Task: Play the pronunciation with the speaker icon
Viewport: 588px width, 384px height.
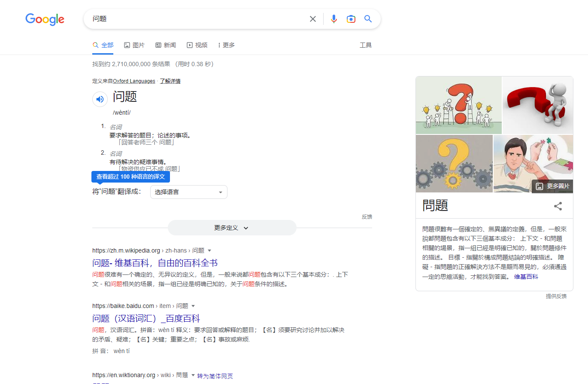Action: click(100, 99)
